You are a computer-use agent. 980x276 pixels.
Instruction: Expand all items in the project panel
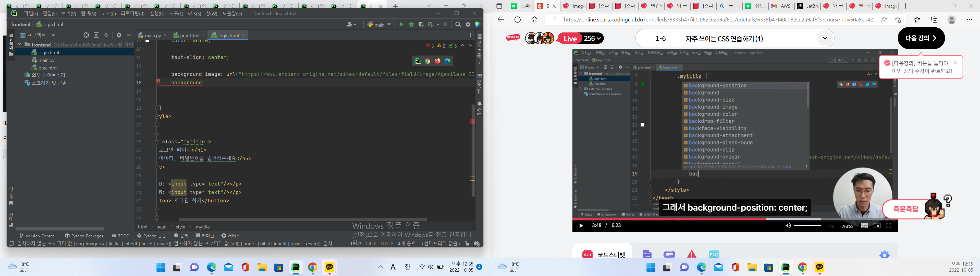[x=96, y=35]
